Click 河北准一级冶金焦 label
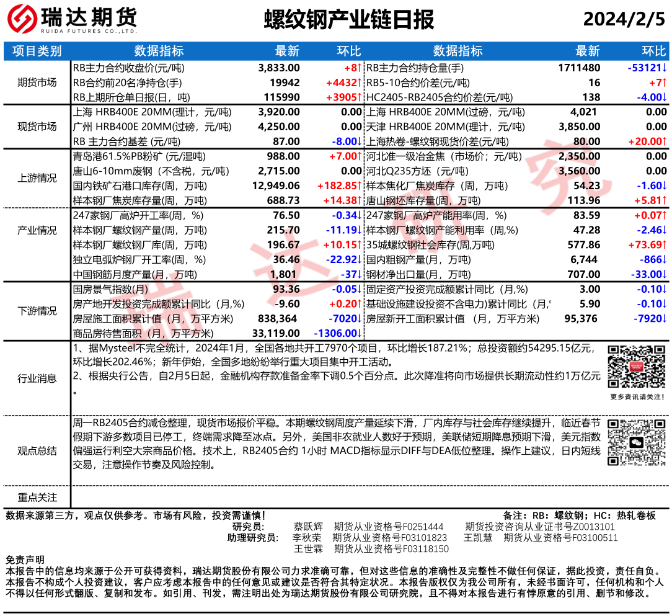 tap(444, 156)
